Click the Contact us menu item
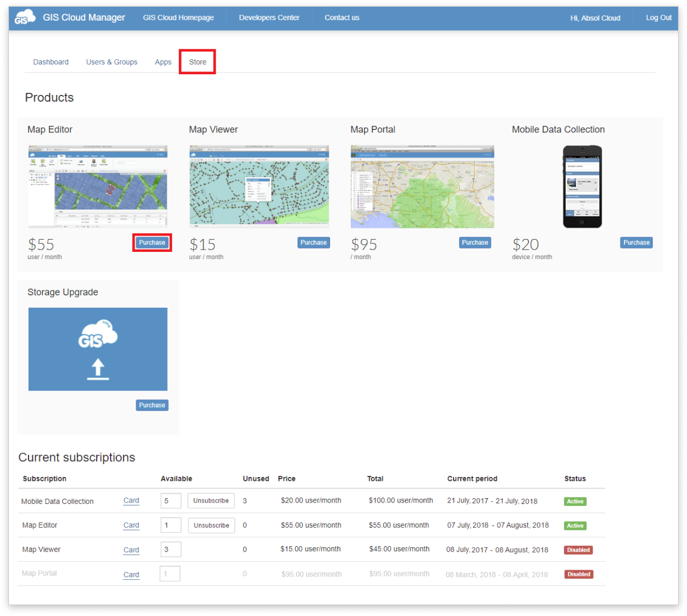 341,17
